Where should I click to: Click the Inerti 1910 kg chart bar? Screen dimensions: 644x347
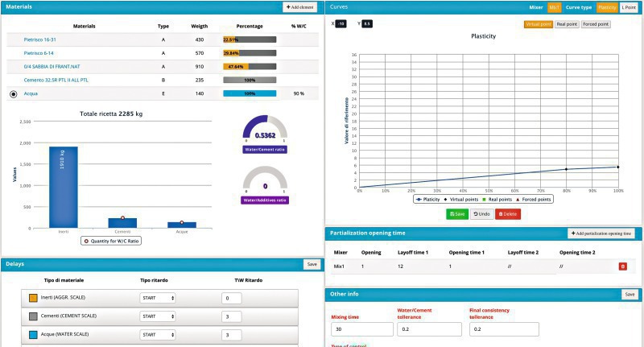click(64, 188)
